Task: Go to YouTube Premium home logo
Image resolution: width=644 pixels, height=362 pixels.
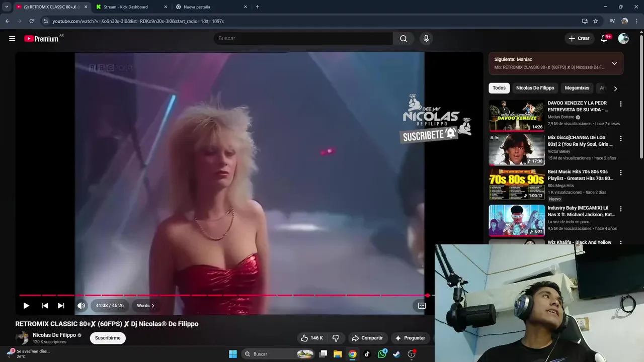Action: click(x=41, y=39)
